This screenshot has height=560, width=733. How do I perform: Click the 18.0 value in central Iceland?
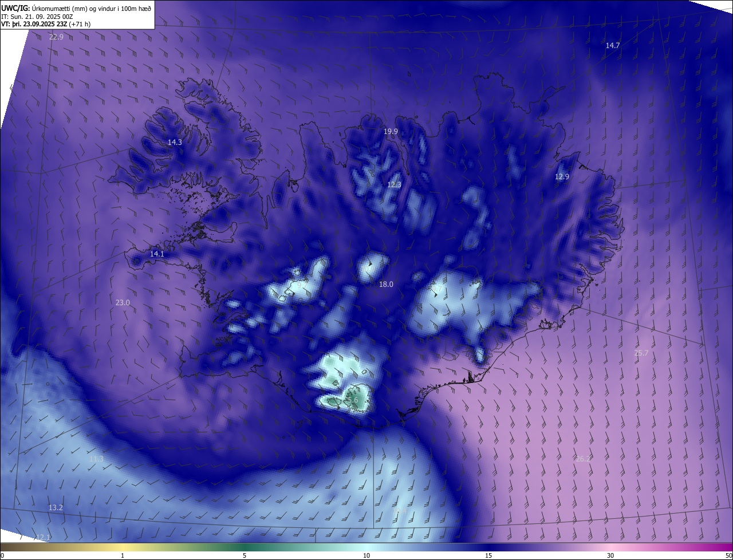[386, 284]
